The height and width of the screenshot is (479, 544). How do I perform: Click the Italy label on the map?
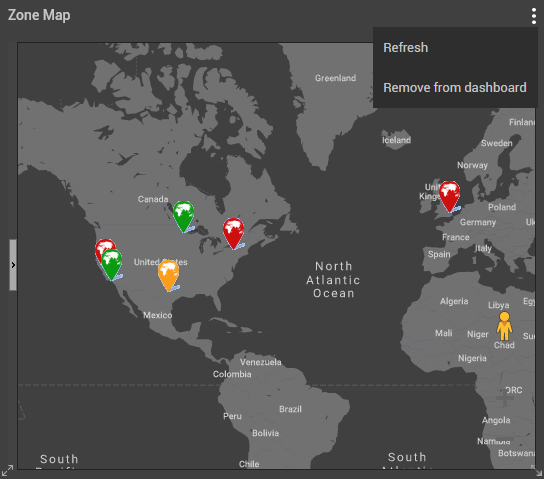483,248
